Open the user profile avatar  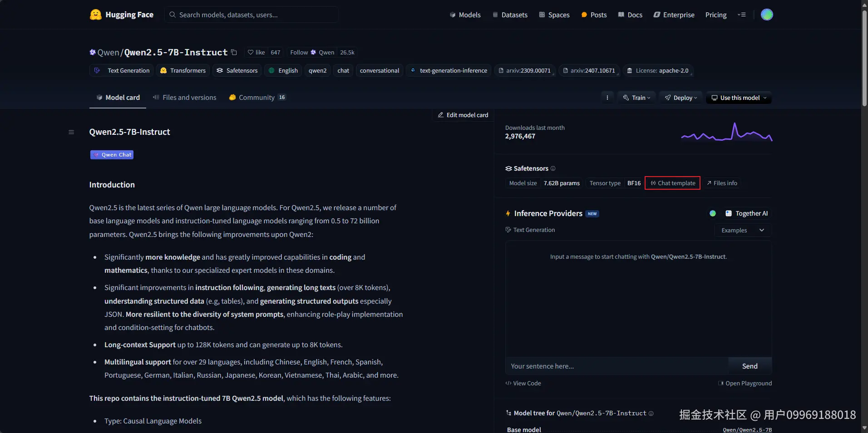[x=767, y=15]
